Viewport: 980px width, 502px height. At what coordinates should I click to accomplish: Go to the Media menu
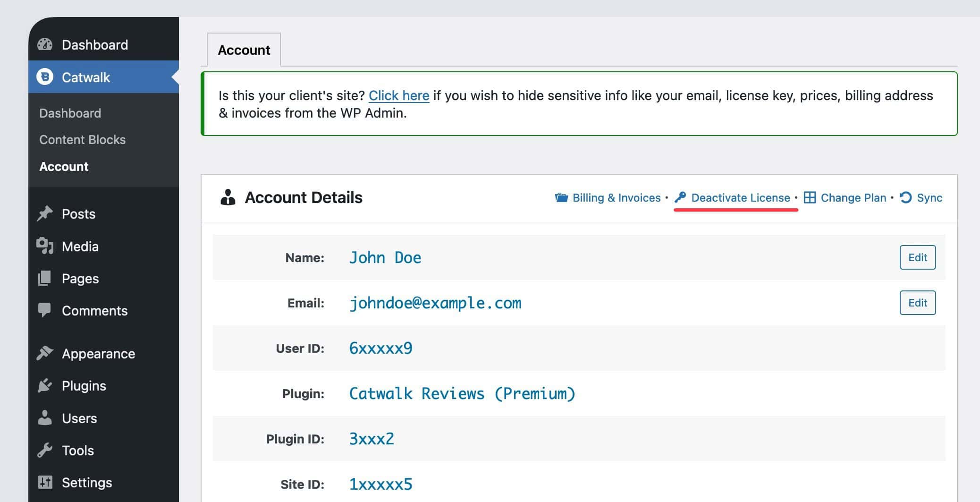click(x=103, y=246)
